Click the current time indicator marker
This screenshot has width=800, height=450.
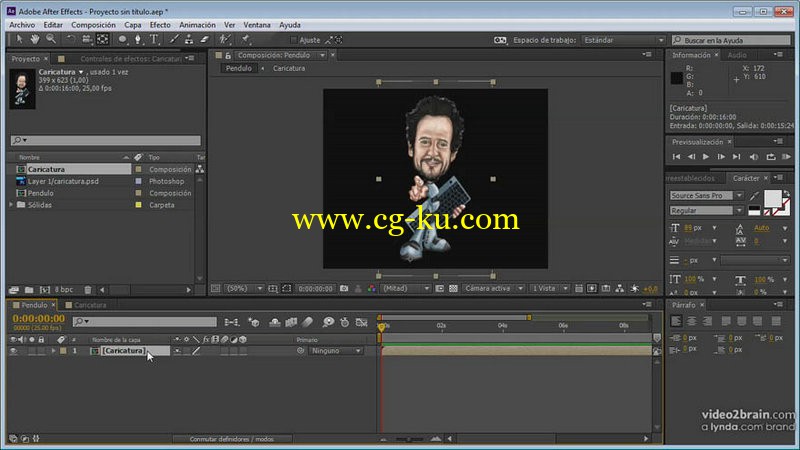(x=381, y=326)
